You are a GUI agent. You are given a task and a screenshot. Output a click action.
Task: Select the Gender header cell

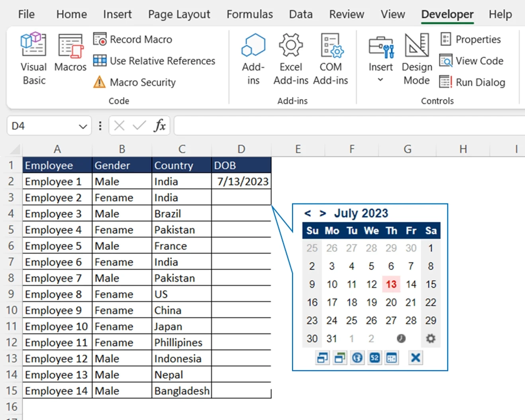(x=122, y=165)
